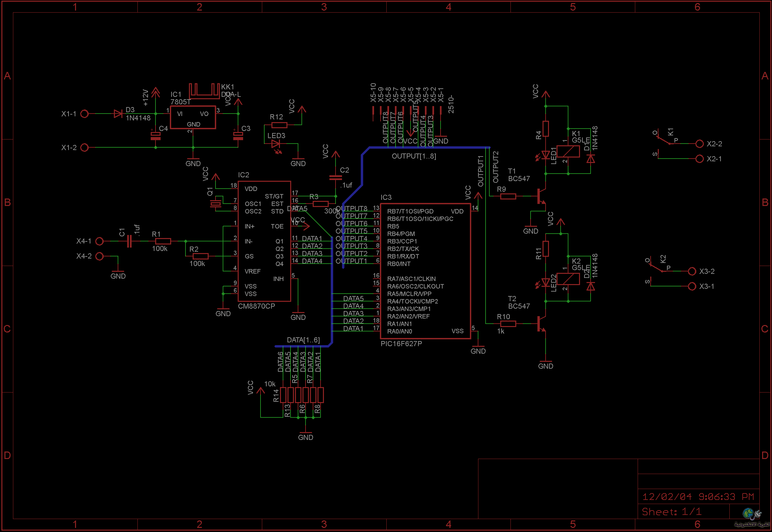Select the X2-2 connector pad
Image resolution: width=772 pixels, height=532 pixels.
(x=700, y=144)
